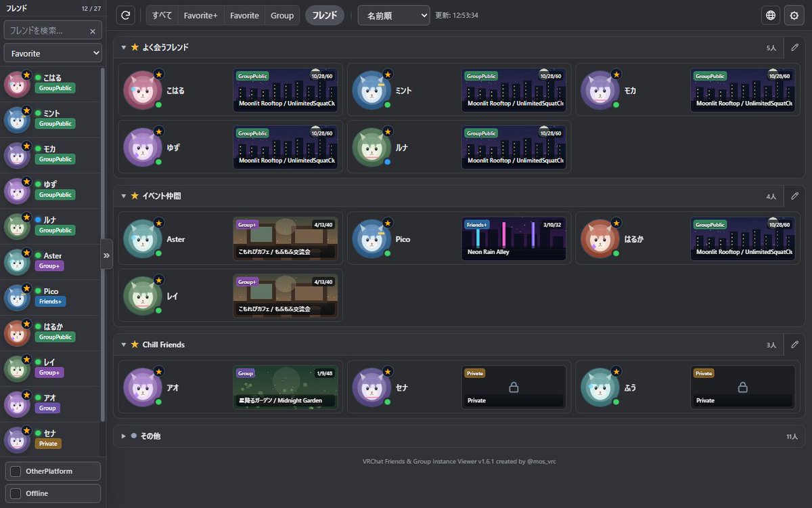Click ルナ's avatar on the friend card
812x508 pixels.
point(371,147)
